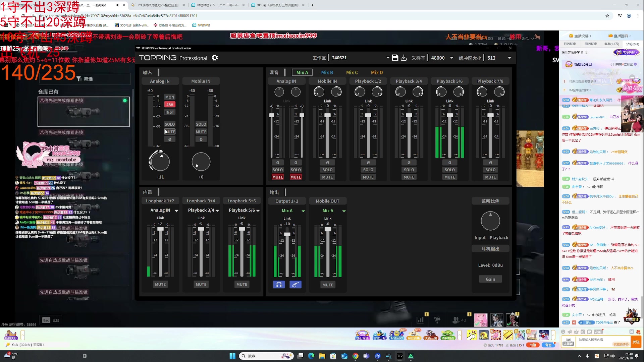Click the 发送 send button
Viewport: 644px width, 362px height.
pos(636,342)
